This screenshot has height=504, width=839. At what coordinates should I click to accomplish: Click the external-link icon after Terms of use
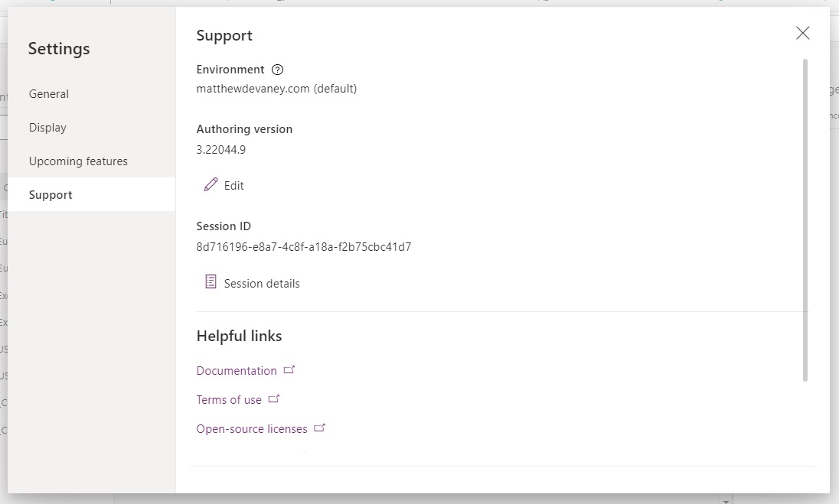274,398
